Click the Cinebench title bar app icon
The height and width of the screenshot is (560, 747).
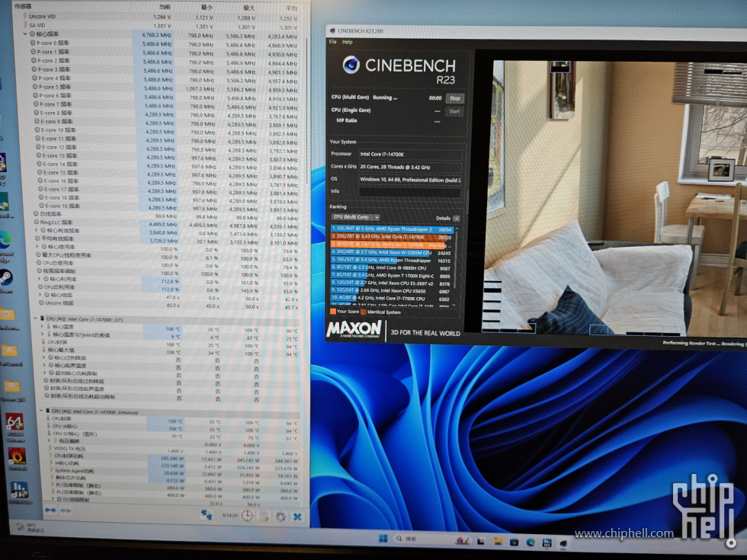tap(332, 30)
